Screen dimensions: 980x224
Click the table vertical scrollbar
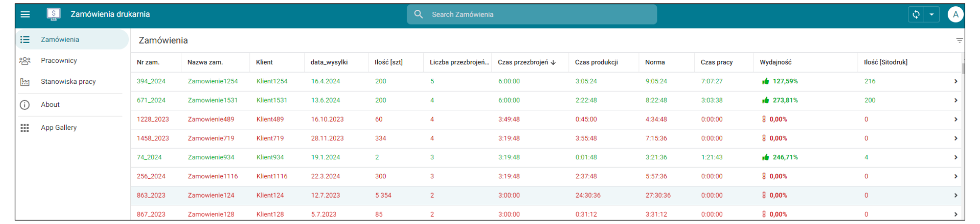click(963, 69)
